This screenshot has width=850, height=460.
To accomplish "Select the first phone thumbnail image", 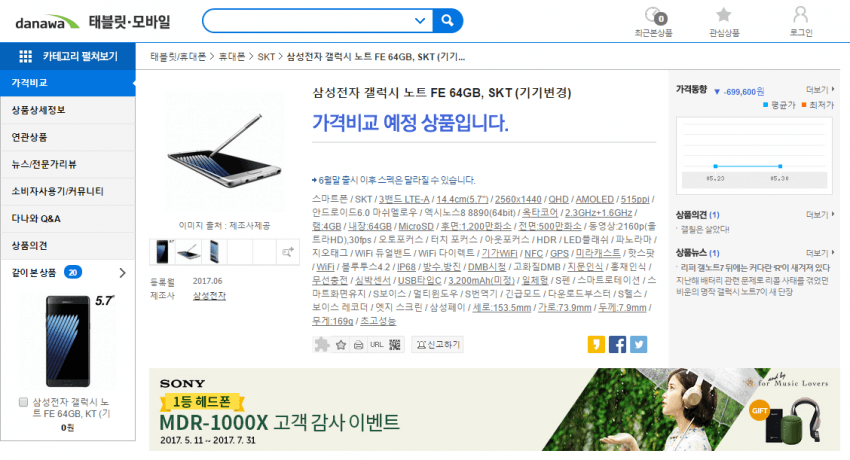I will point(162,252).
